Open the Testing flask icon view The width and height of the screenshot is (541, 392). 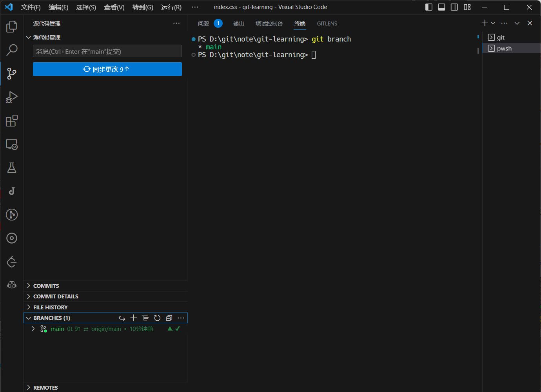click(12, 168)
